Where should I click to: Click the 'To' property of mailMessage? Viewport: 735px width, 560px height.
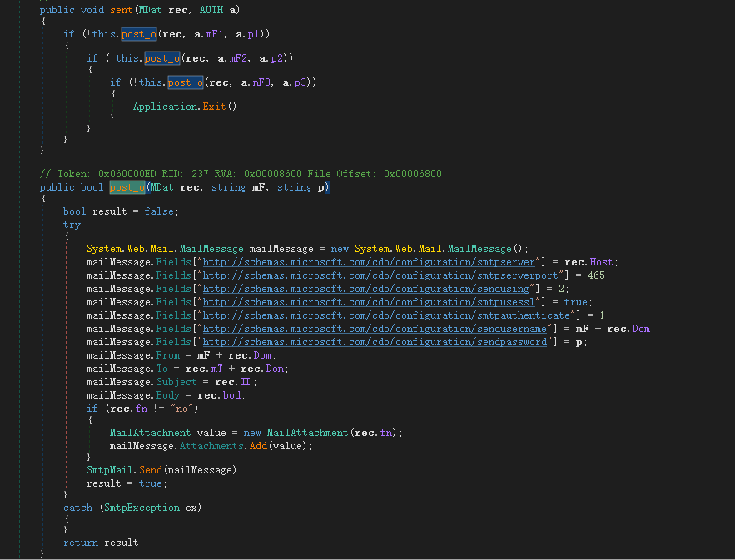point(162,369)
